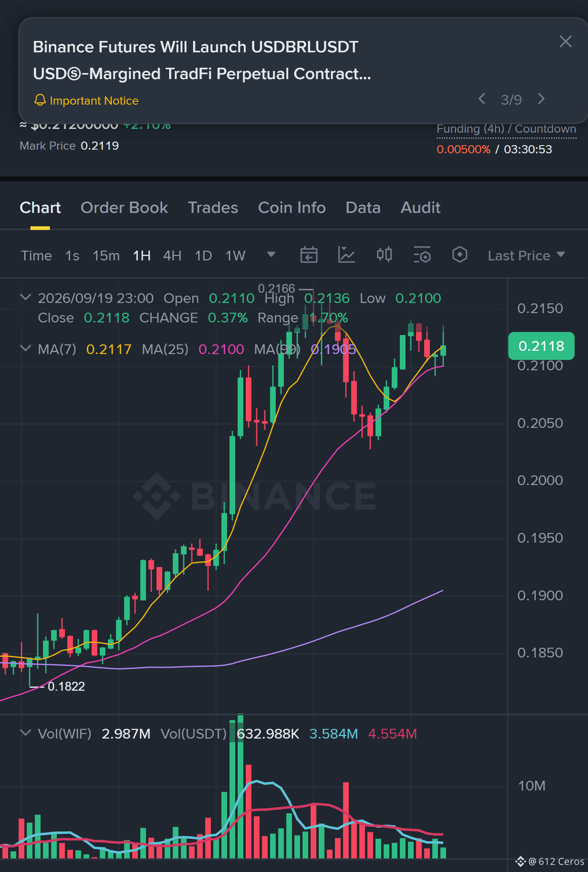
Task: Go to previous announcement arrow
Action: [482, 99]
